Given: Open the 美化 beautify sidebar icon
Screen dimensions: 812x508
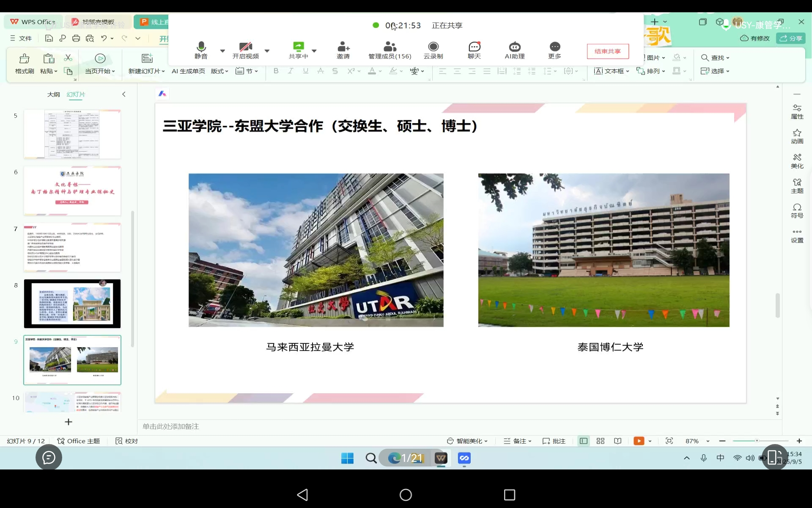Looking at the screenshot, I should [x=797, y=161].
